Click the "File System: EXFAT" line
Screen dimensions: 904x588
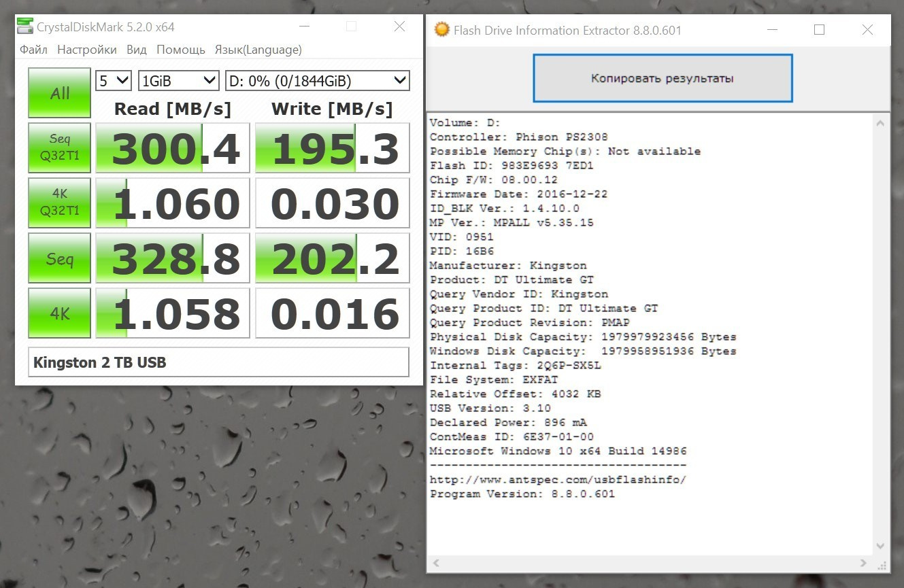494,380
